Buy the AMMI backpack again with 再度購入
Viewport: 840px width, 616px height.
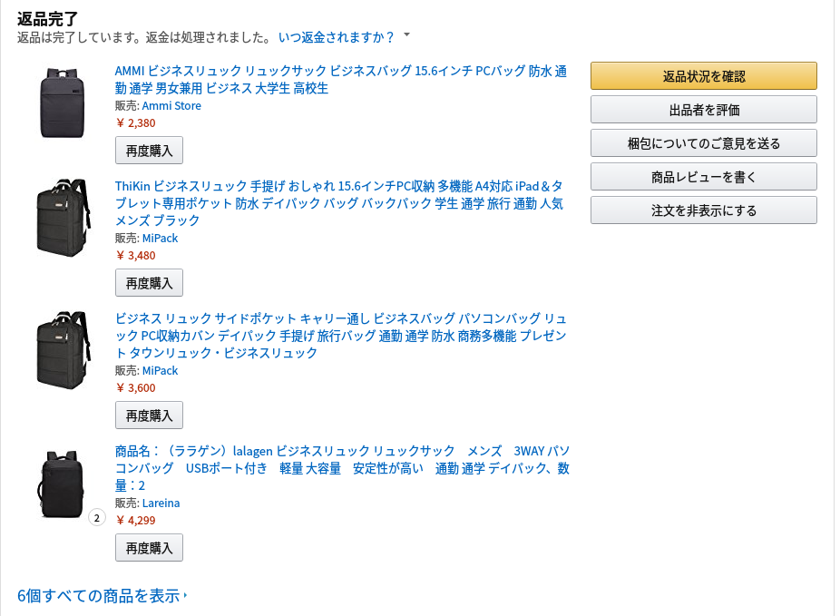pyautogui.click(x=149, y=151)
